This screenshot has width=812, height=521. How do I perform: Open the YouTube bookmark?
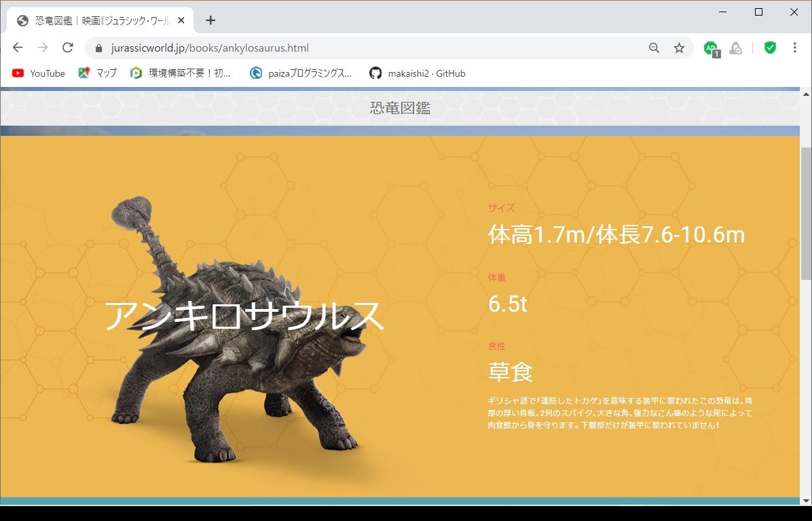tap(38, 73)
